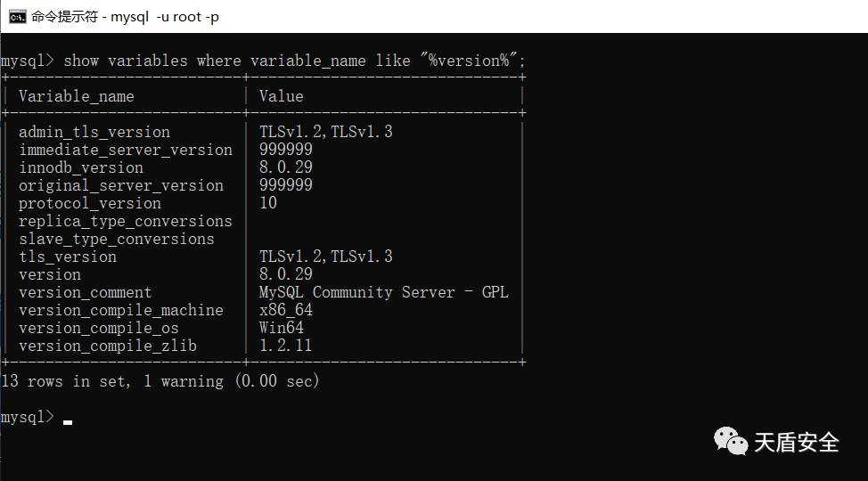Screen dimensions: 868x481
Task: Click the 'slave_type_conversions' variable name
Action: click(117, 239)
